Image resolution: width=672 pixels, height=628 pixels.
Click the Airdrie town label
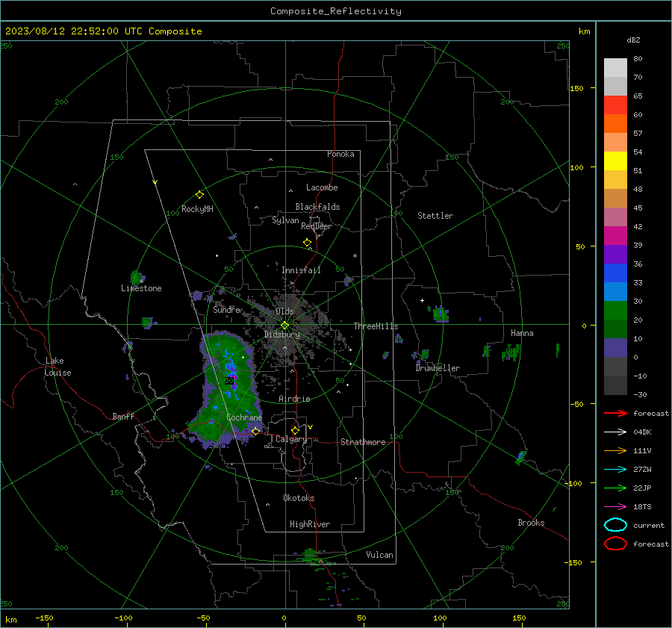tap(294, 399)
